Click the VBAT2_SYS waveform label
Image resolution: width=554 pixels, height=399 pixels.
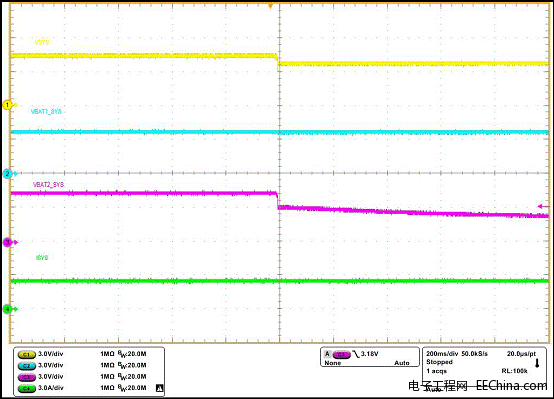coord(48,184)
